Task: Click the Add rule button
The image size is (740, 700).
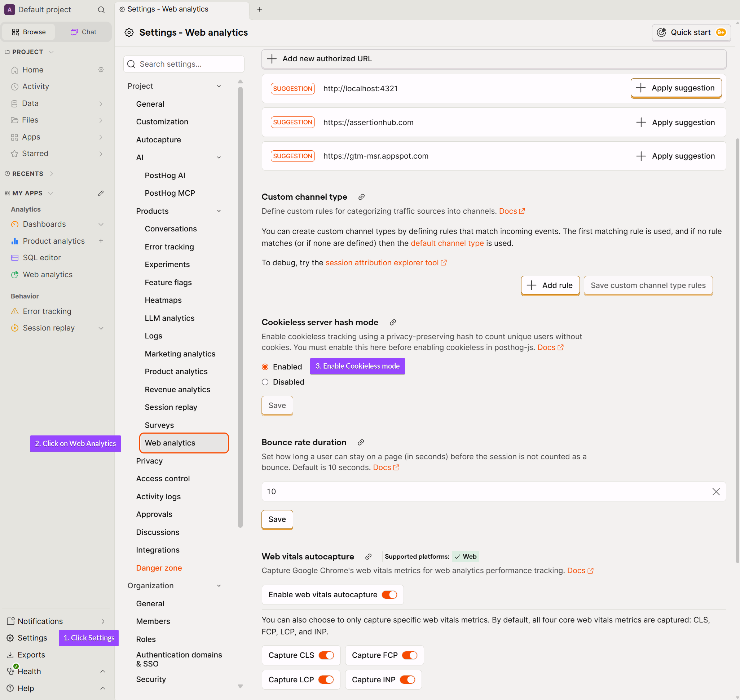Action: pos(550,285)
